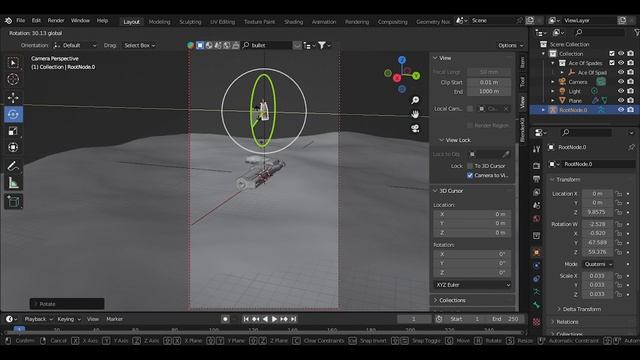Image resolution: width=640 pixels, height=360 pixels.
Task: Hide RootNode.0 with its eye icon
Action: (621, 110)
